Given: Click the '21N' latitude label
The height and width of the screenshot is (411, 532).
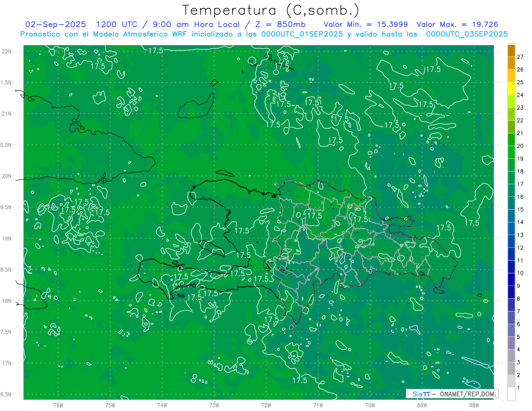Looking at the screenshot, I should pos(7,114).
